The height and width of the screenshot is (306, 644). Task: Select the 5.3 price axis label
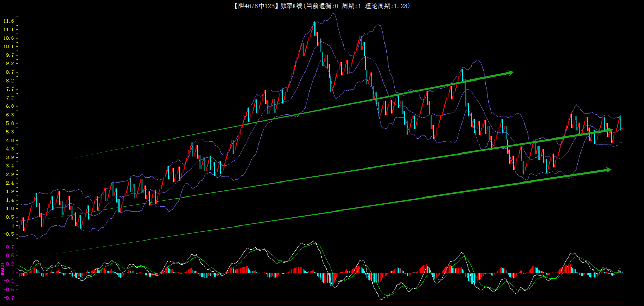click(10, 132)
